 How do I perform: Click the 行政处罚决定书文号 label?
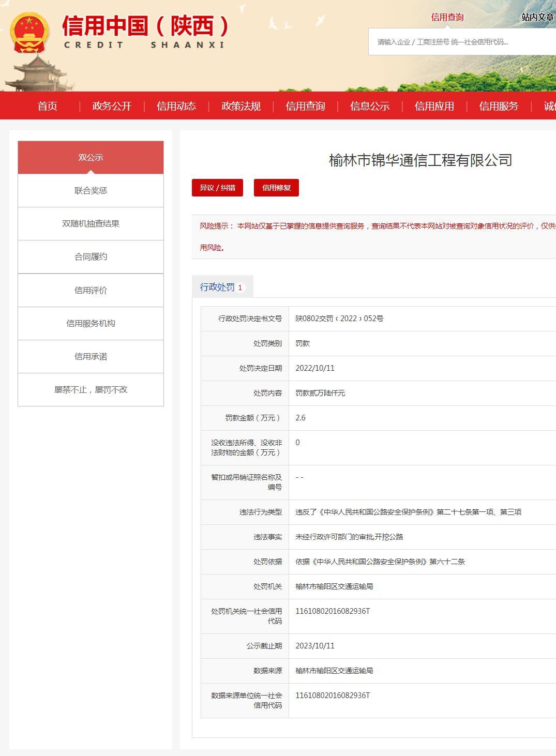pos(250,319)
